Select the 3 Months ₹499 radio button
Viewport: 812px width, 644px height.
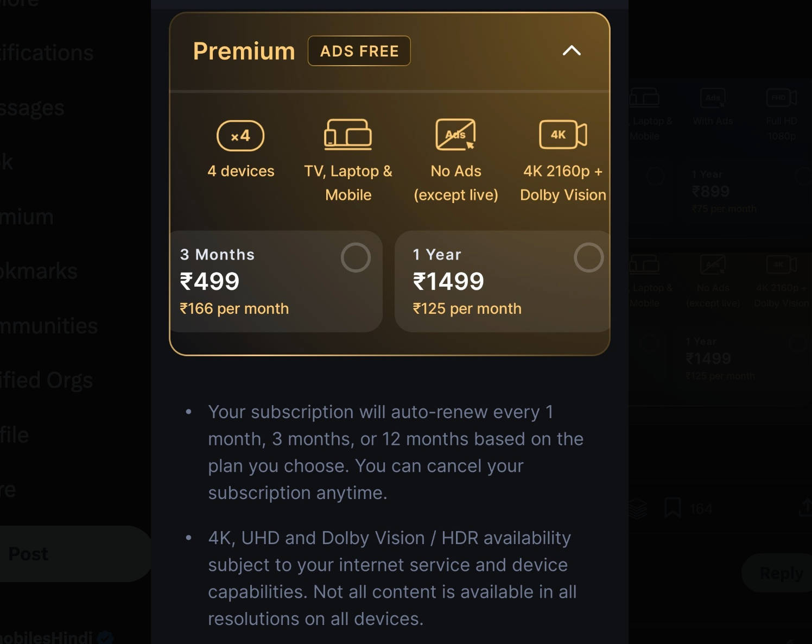tap(356, 257)
